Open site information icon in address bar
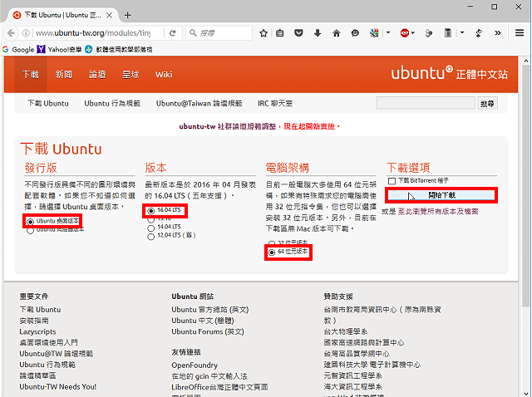The width and height of the screenshot is (532, 397). point(26,33)
